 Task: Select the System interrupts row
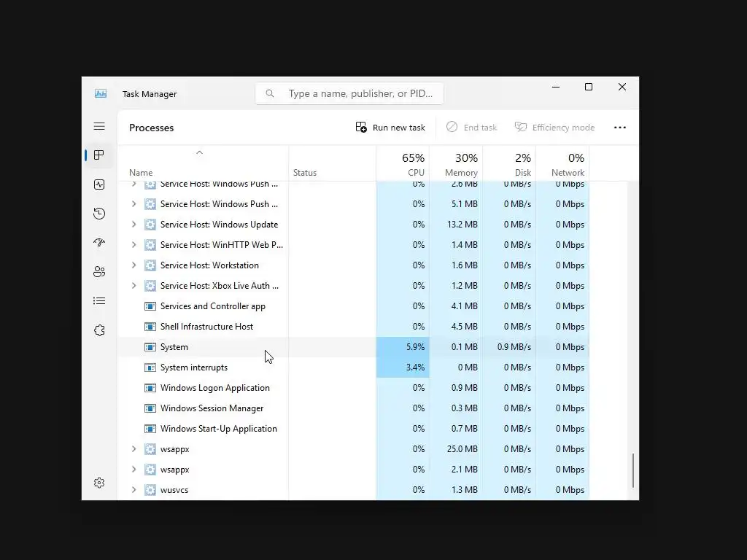pyautogui.click(x=353, y=367)
